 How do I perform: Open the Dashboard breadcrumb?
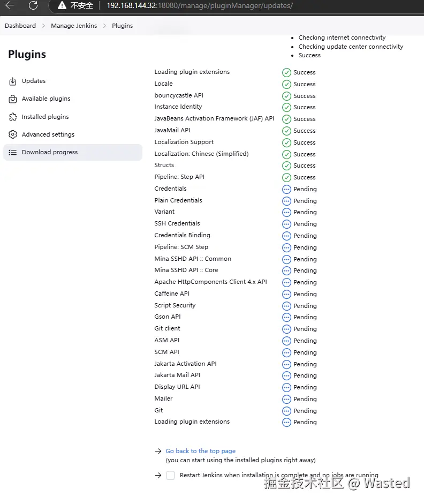pos(20,26)
